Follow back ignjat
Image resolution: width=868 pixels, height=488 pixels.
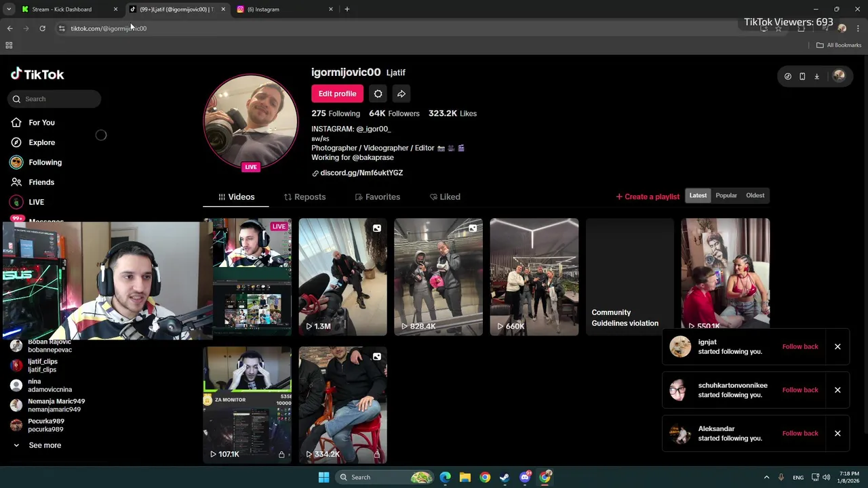point(800,346)
